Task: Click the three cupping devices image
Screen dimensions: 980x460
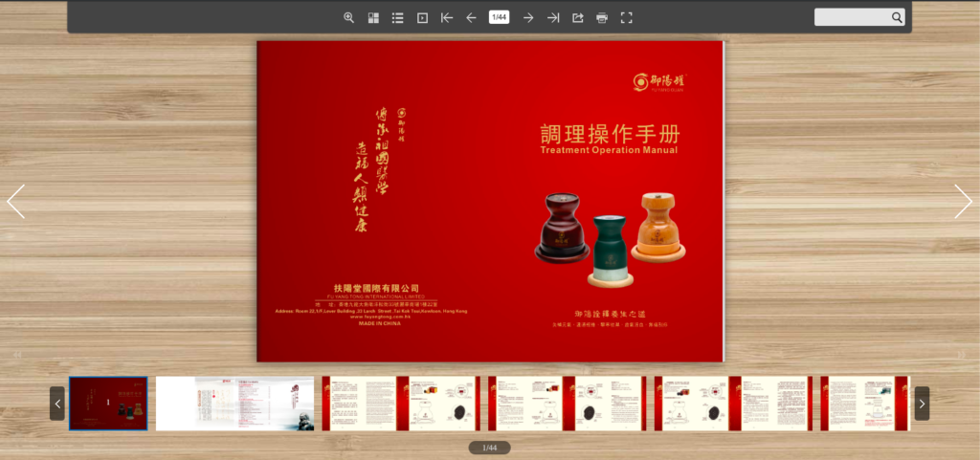Action: click(610, 240)
